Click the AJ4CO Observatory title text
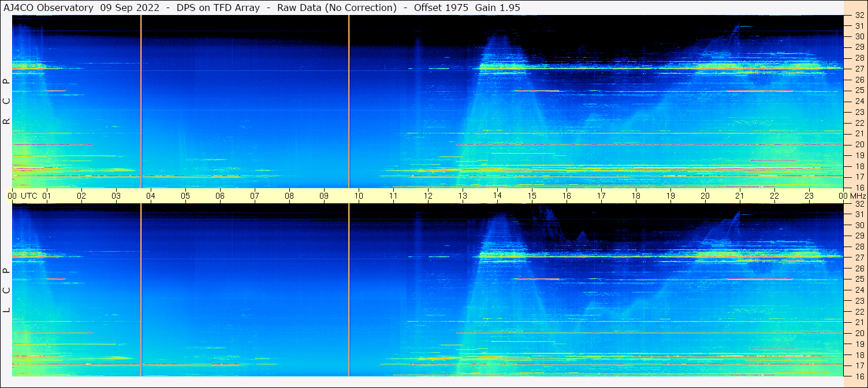This screenshot has height=388, width=868. (x=49, y=8)
